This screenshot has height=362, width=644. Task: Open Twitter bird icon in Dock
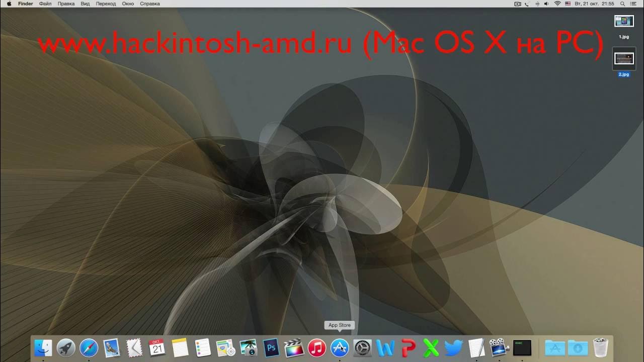point(454,347)
